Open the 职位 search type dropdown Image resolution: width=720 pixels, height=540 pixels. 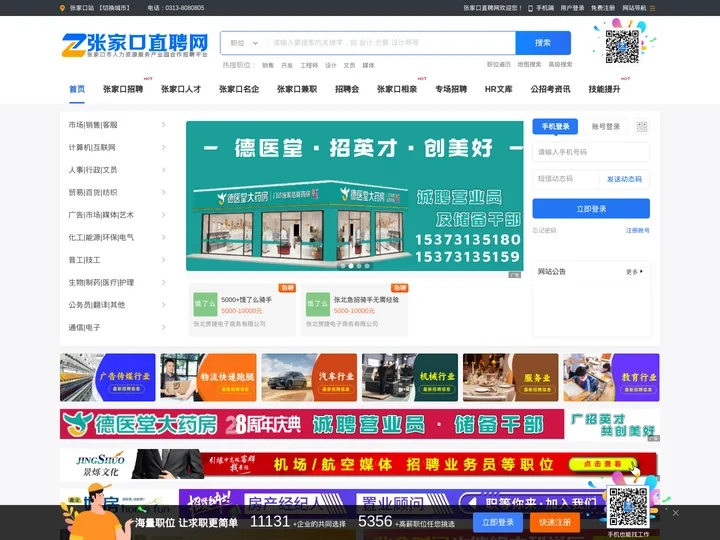244,43
